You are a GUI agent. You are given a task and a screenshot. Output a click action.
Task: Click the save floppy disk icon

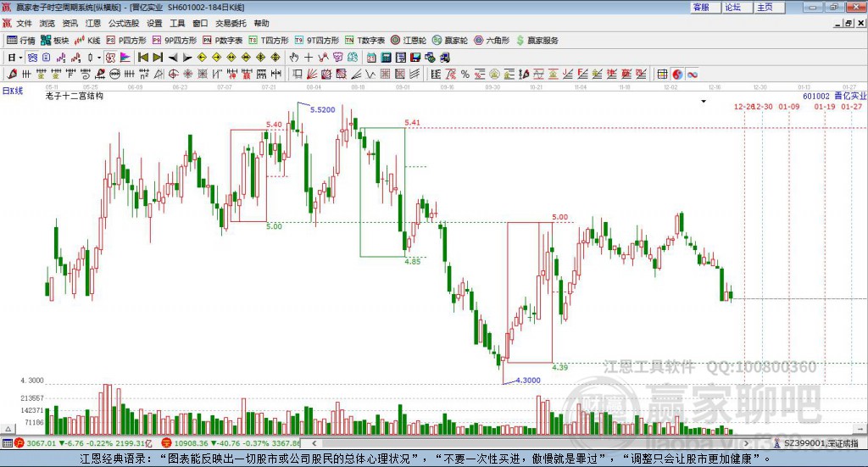click(x=415, y=58)
